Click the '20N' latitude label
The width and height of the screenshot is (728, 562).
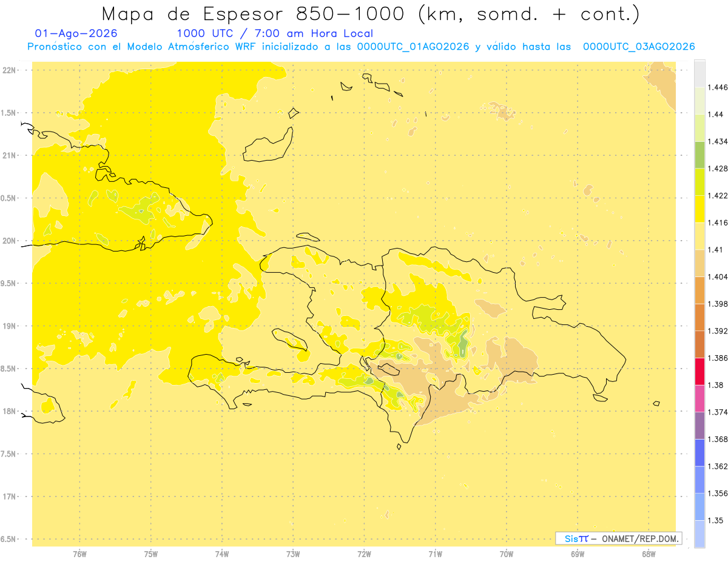coord(10,241)
